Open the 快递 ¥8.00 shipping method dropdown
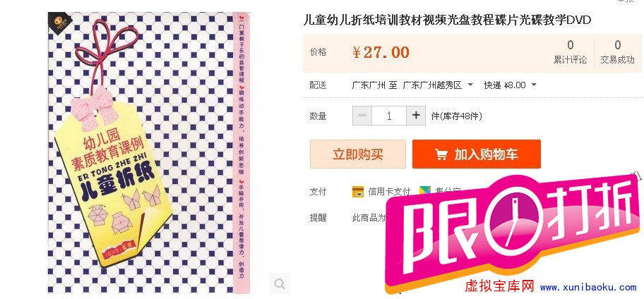Screen dimensions: 644x299 coord(510,85)
